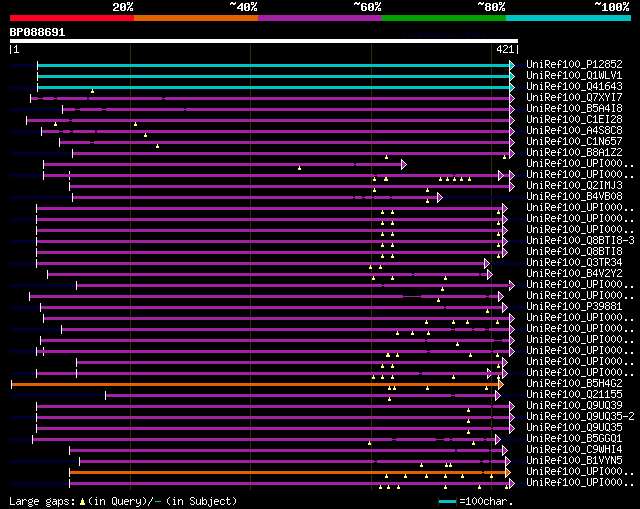Open hit UniRef100_Q7XYI7
The height and width of the screenshot is (509, 640).
pos(574,98)
